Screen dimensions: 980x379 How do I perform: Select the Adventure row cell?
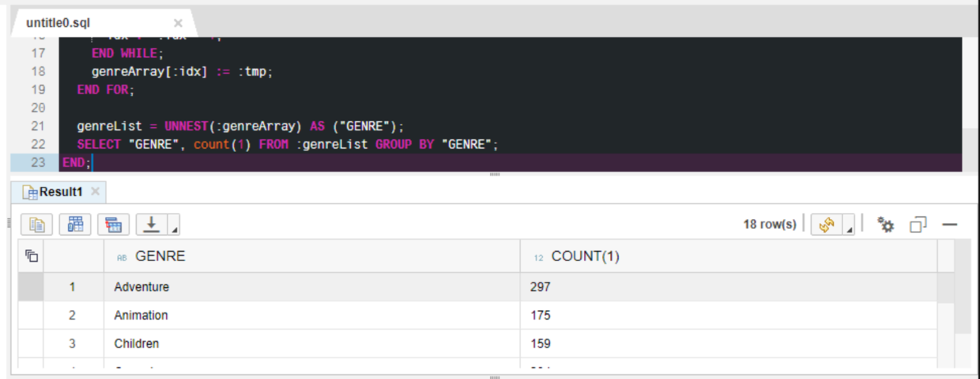point(312,287)
